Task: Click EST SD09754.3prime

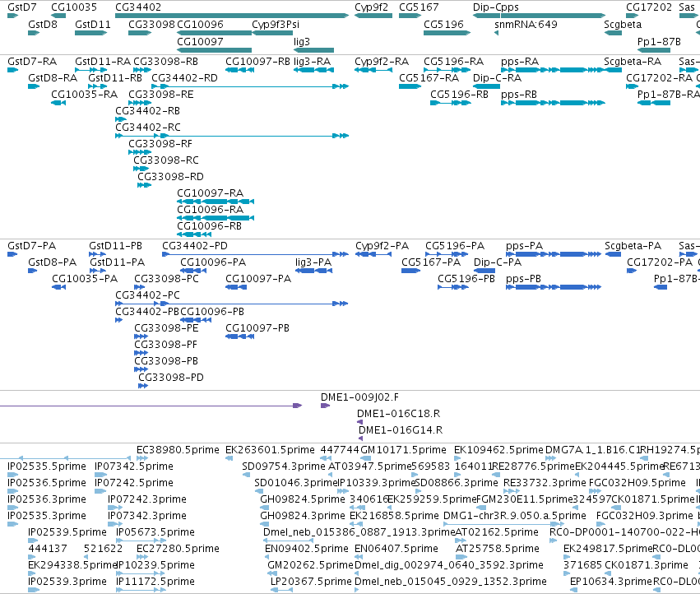Action: point(284,466)
